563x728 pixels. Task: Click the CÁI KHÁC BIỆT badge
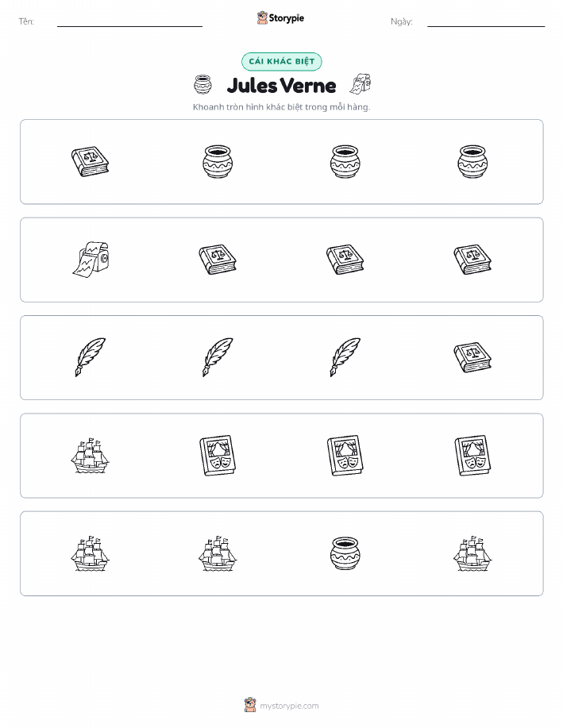(x=281, y=61)
